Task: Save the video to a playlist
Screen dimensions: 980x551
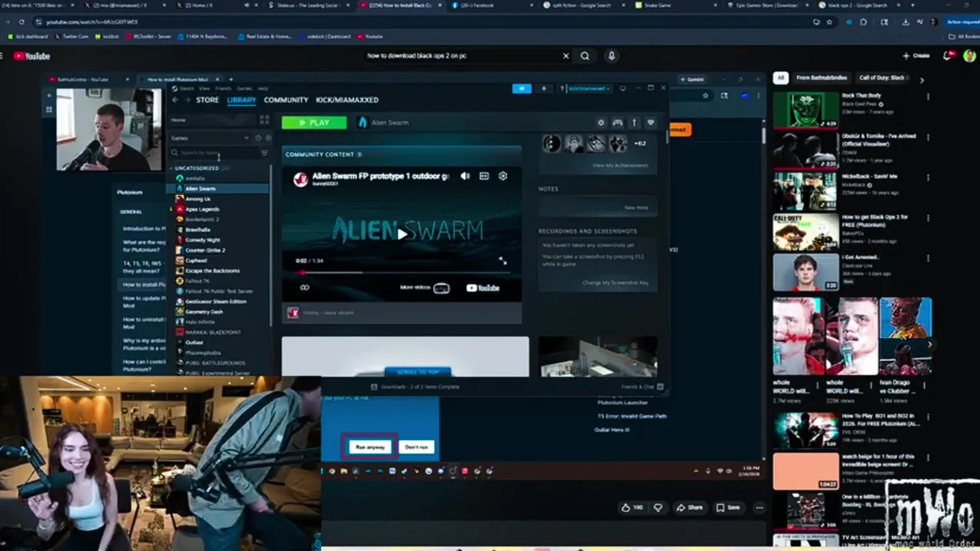Action: coord(728,507)
